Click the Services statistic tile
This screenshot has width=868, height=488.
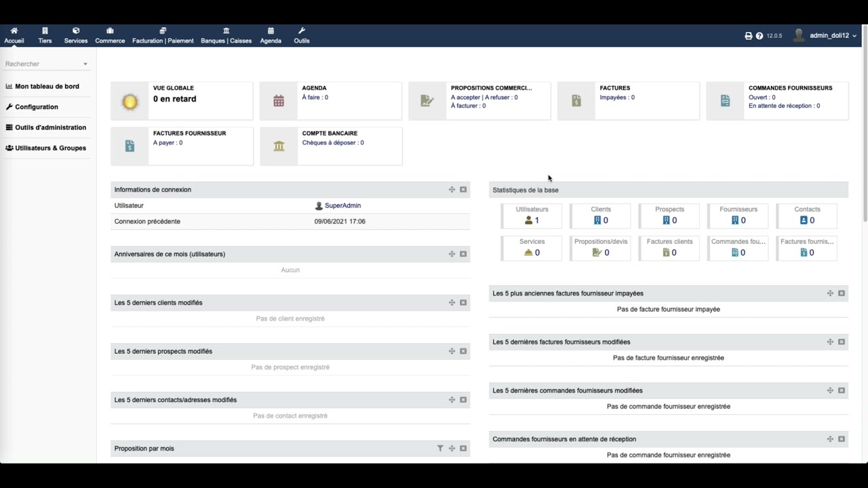[x=532, y=247]
